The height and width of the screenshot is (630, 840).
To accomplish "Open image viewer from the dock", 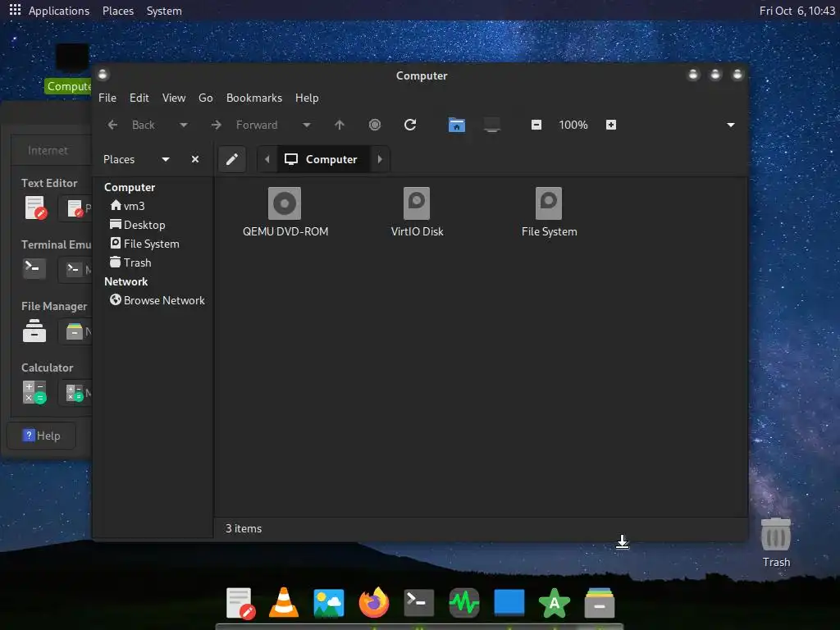I will click(x=329, y=603).
